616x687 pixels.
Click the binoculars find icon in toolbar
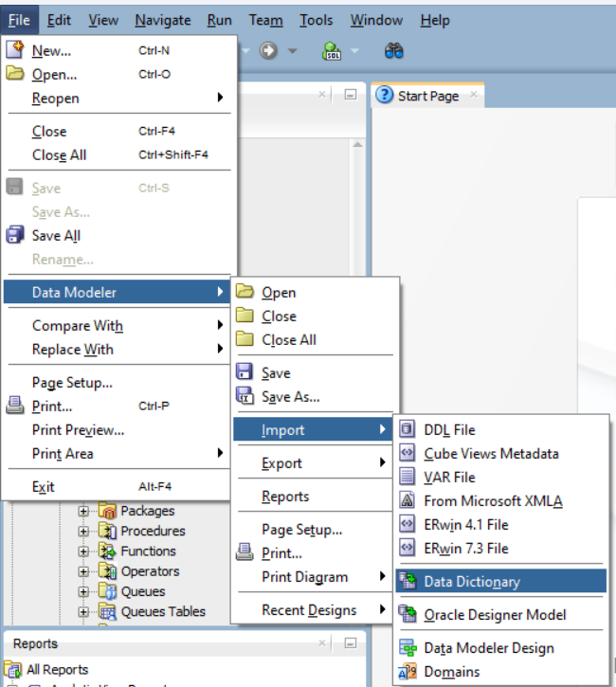[x=395, y=51]
